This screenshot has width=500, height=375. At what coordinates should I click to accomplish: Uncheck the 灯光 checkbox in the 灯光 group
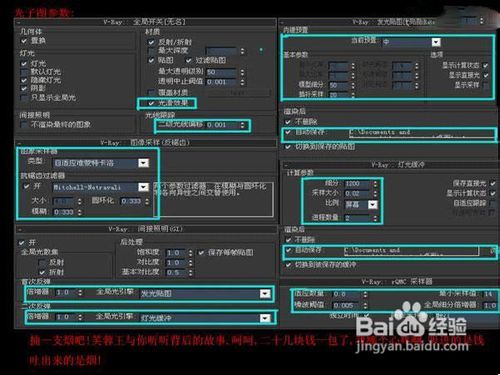(x=24, y=63)
